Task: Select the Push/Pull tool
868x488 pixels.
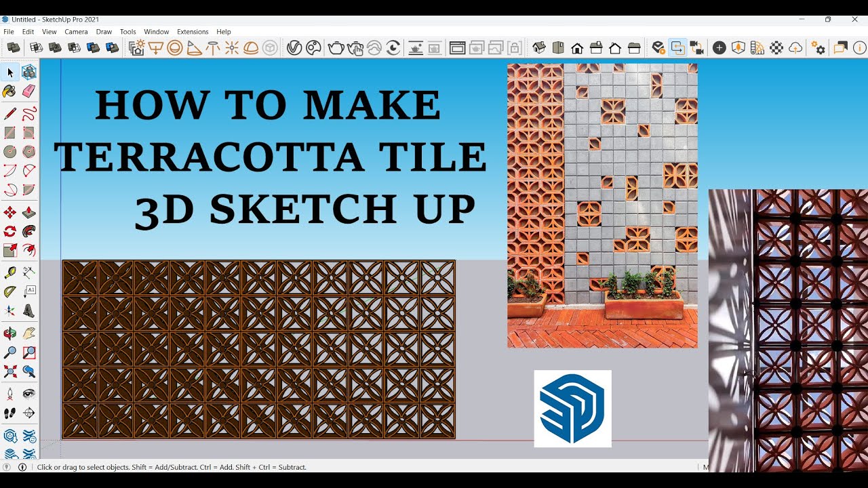Action: click(x=28, y=213)
